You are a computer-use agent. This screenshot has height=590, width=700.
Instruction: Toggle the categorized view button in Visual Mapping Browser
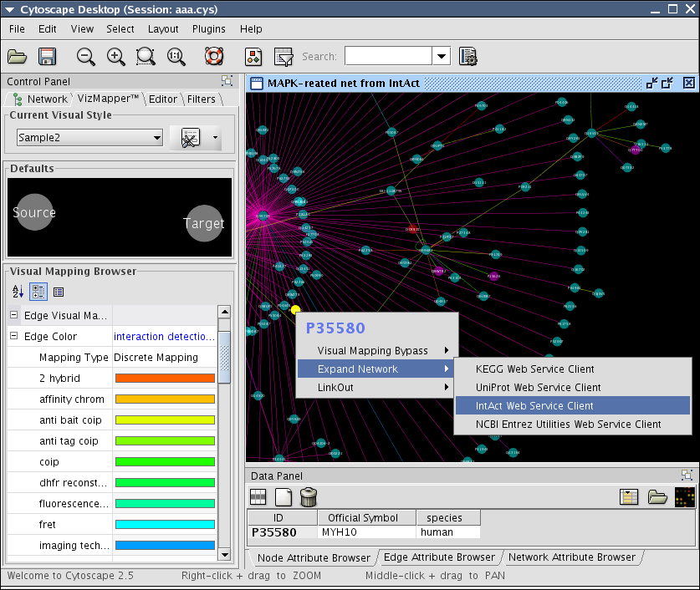(38, 292)
